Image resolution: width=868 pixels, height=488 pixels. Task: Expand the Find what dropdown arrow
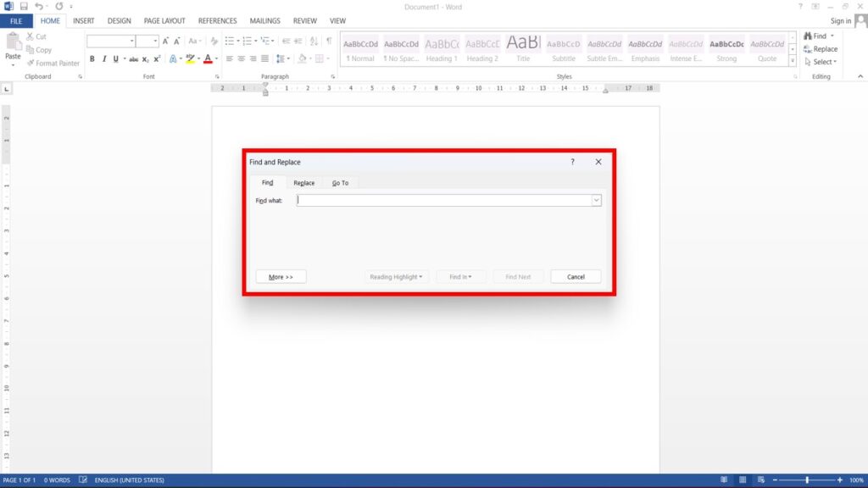596,201
